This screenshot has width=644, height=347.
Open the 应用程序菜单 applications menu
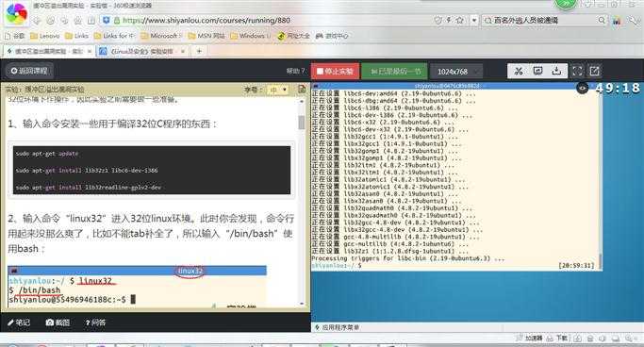pos(338,328)
